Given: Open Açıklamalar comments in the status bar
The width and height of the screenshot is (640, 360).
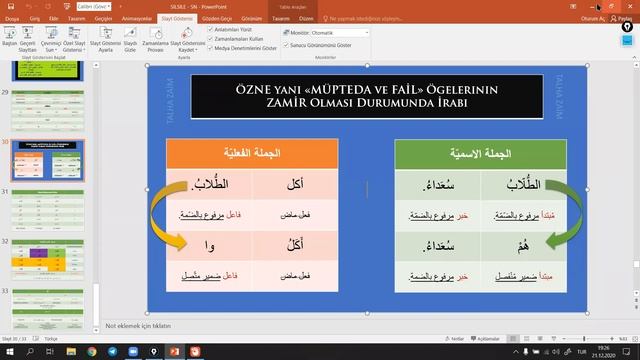Looking at the screenshot, I should click(485, 339).
